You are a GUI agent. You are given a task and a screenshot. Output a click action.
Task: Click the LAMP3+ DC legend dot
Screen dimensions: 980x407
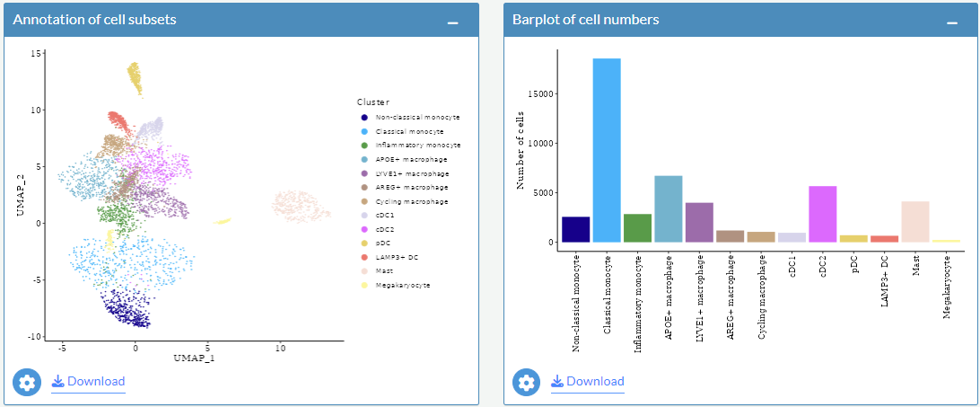click(x=363, y=257)
